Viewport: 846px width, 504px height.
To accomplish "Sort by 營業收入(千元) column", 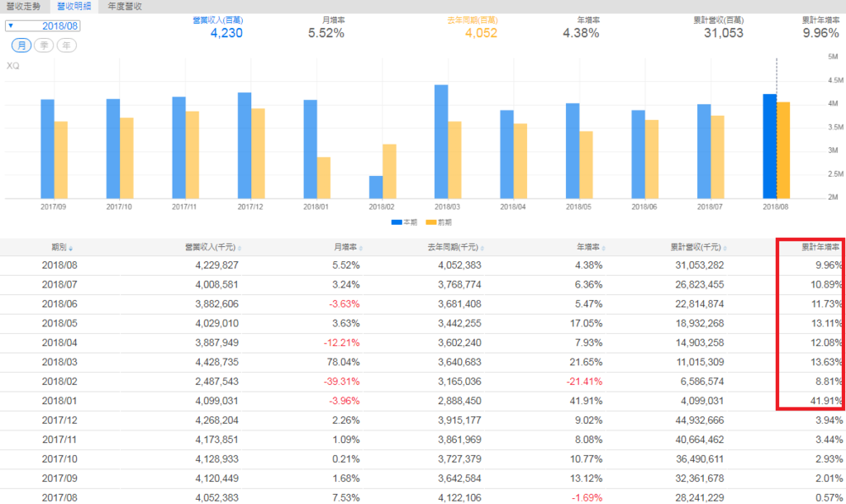I will [x=212, y=247].
